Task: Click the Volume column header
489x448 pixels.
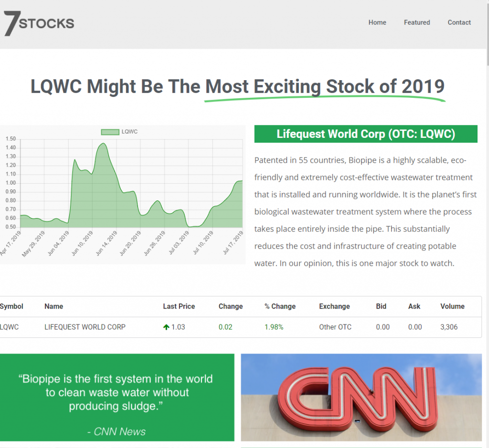Action: 452,306
